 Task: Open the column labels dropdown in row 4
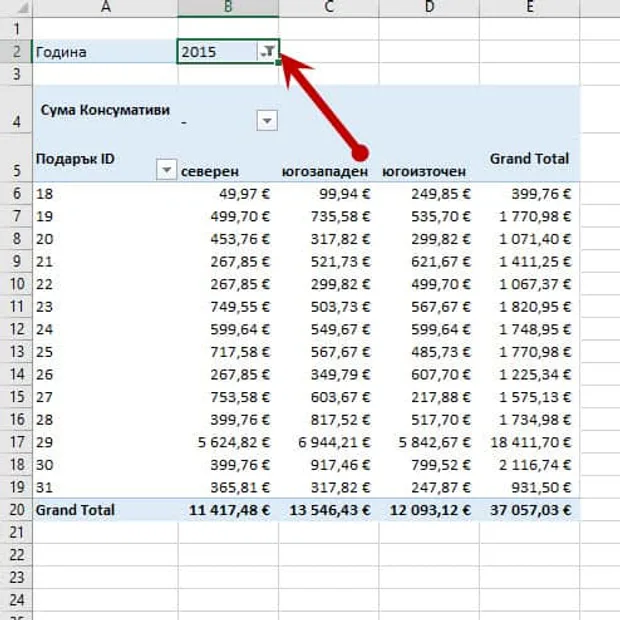click(267, 121)
